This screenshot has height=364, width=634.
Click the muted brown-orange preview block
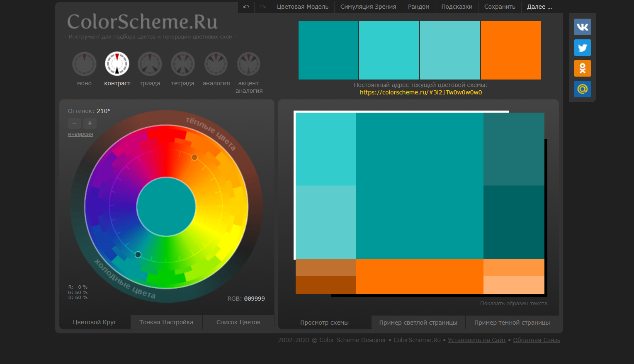(x=326, y=268)
